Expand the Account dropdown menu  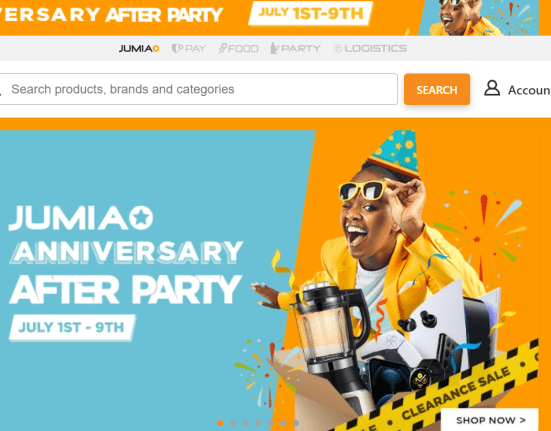[x=517, y=90]
